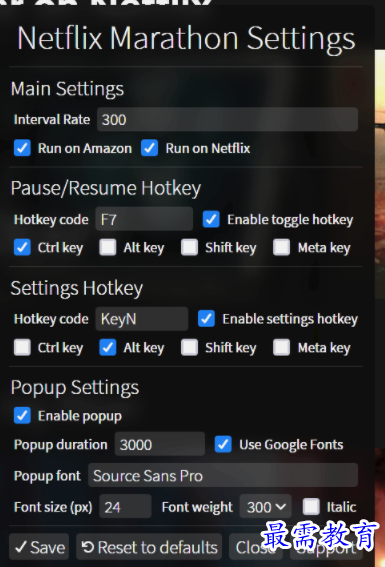Screen dimensions: 385x567
Task: Uncheck Run on Amazon checkbox
Action: tap(22, 148)
